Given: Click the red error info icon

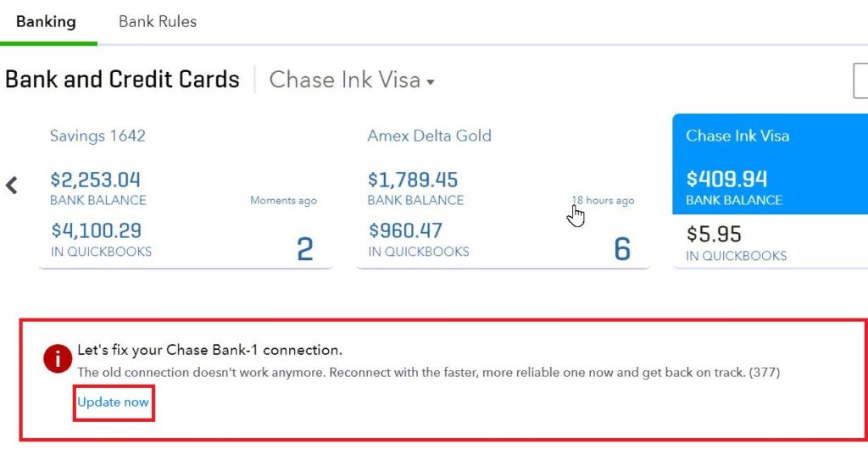Looking at the screenshot, I should (x=58, y=359).
